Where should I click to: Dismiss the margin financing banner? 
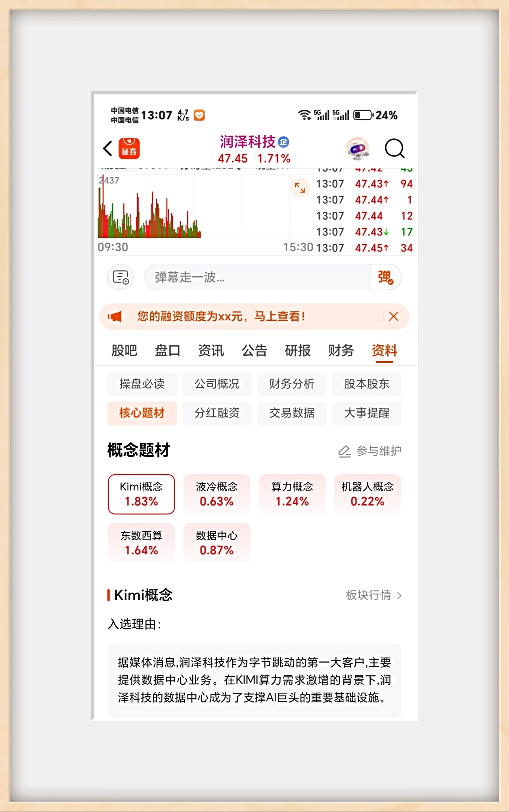pos(394,316)
